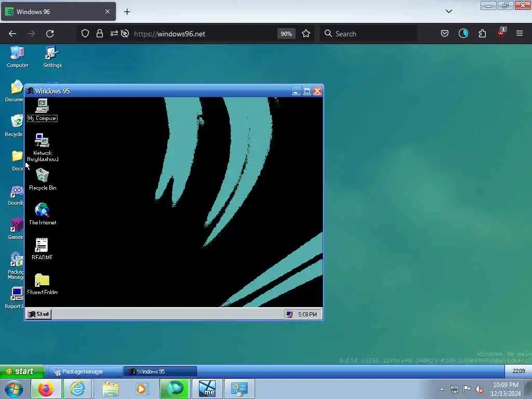Open Package Manager desktop icon
This screenshot has width=532, height=399.
click(x=16, y=265)
